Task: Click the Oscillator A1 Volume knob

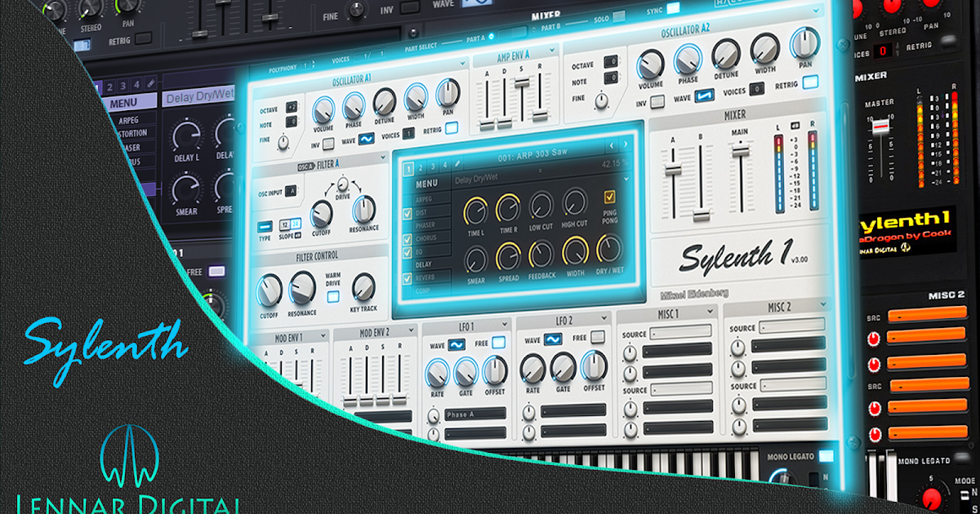Action: coord(323,109)
